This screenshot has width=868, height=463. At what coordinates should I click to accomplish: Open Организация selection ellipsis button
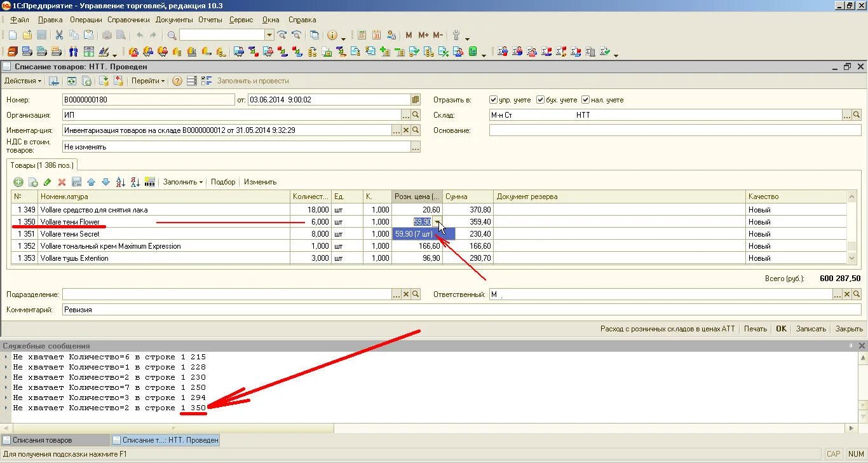[405, 115]
